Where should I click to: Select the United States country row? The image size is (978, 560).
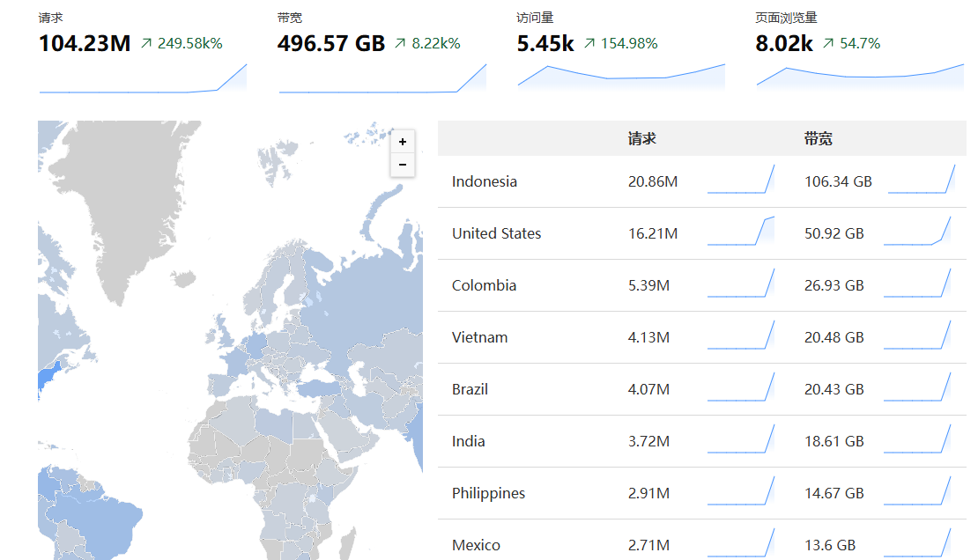tap(496, 233)
